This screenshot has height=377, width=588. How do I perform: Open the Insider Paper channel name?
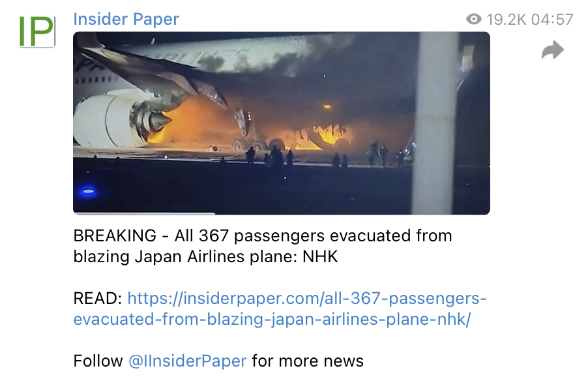(x=126, y=19)
